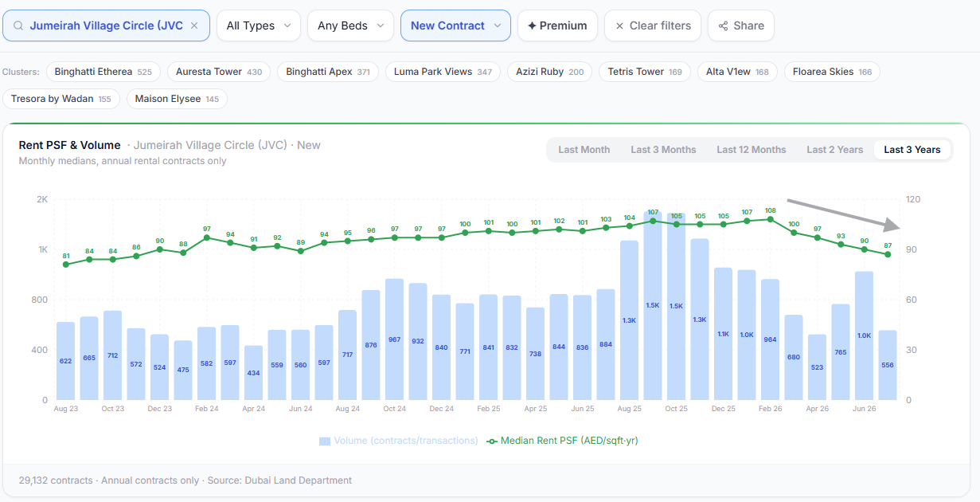The width and height of the screenshot is (980, 502).
Task: Select the Last 3 Months range
Action: pos(663,150)
